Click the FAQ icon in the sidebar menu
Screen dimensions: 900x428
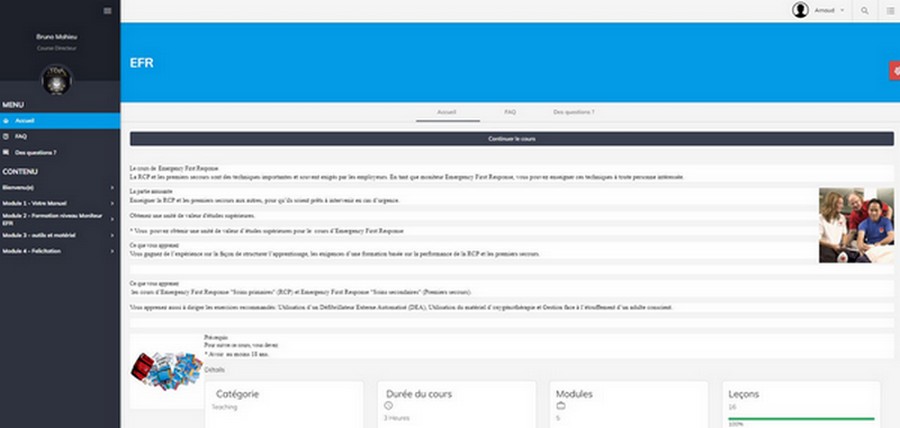tap(7, 136)
